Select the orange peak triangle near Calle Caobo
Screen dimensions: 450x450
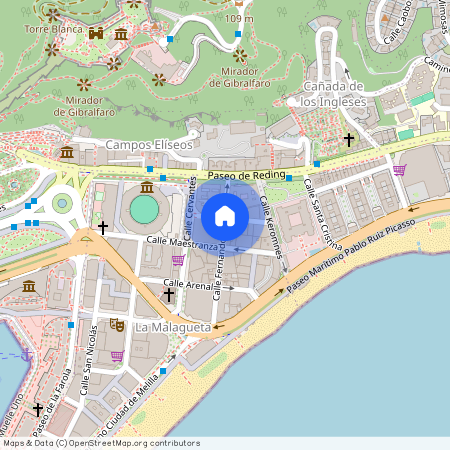(x=385, y=18)
